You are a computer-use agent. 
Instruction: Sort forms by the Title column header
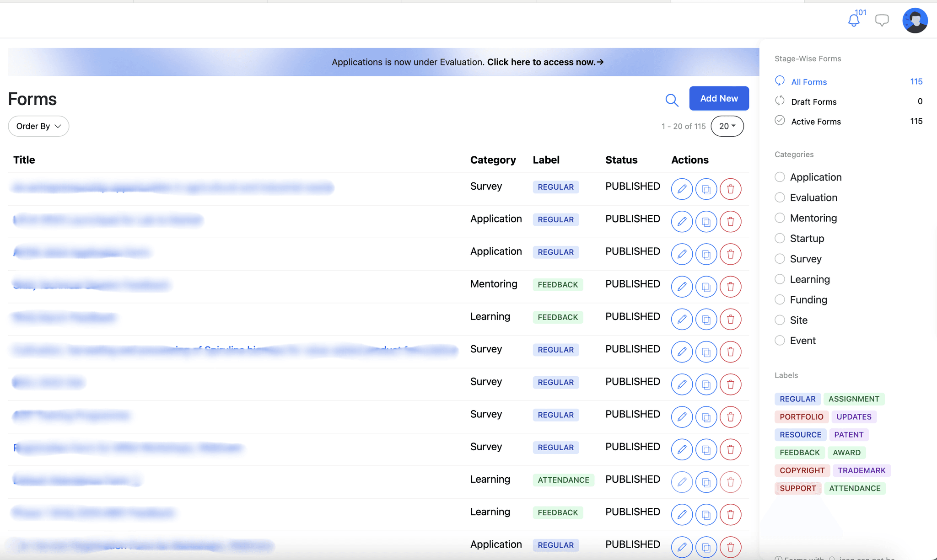[24, 160]
